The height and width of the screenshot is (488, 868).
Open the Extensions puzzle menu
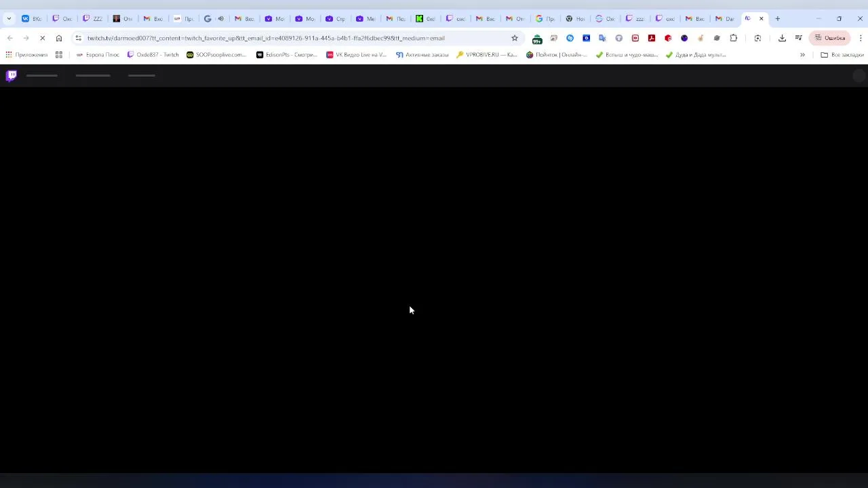pos(733,38)
